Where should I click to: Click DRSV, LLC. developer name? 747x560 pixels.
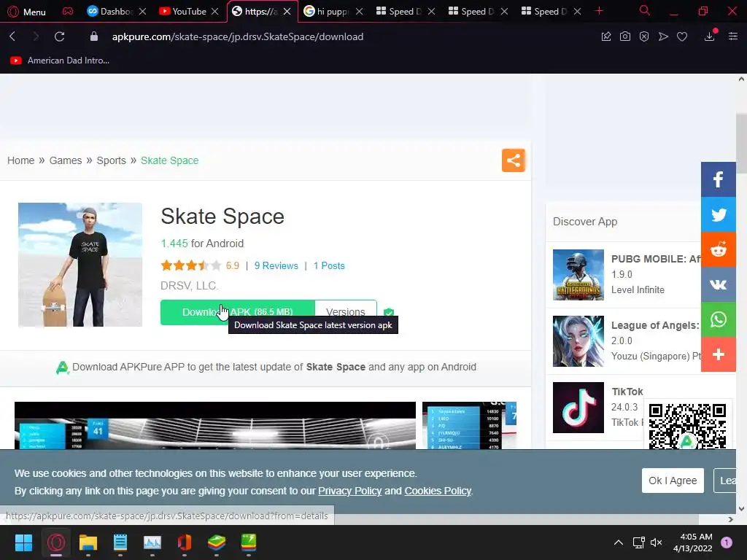[190, 286]
